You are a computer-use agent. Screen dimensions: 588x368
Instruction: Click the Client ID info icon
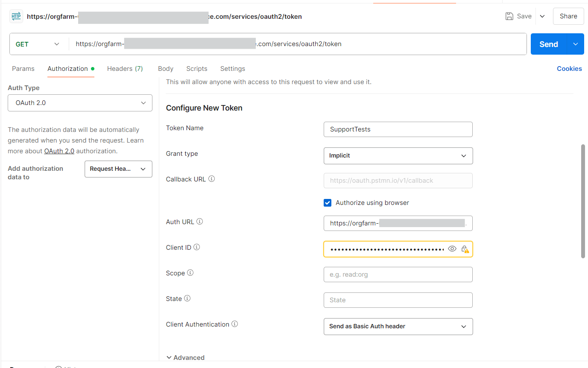click(196, 247)
